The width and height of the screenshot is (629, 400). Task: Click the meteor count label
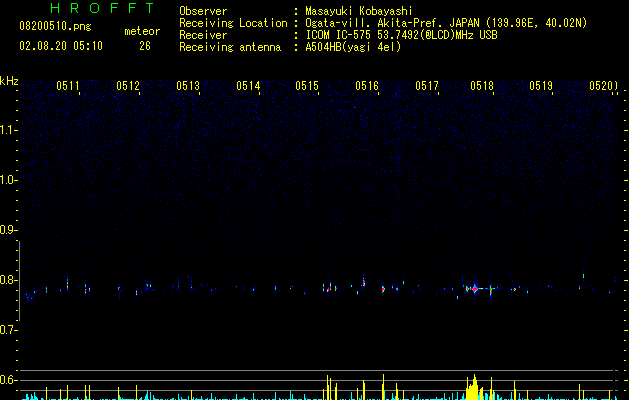[142, 31]
